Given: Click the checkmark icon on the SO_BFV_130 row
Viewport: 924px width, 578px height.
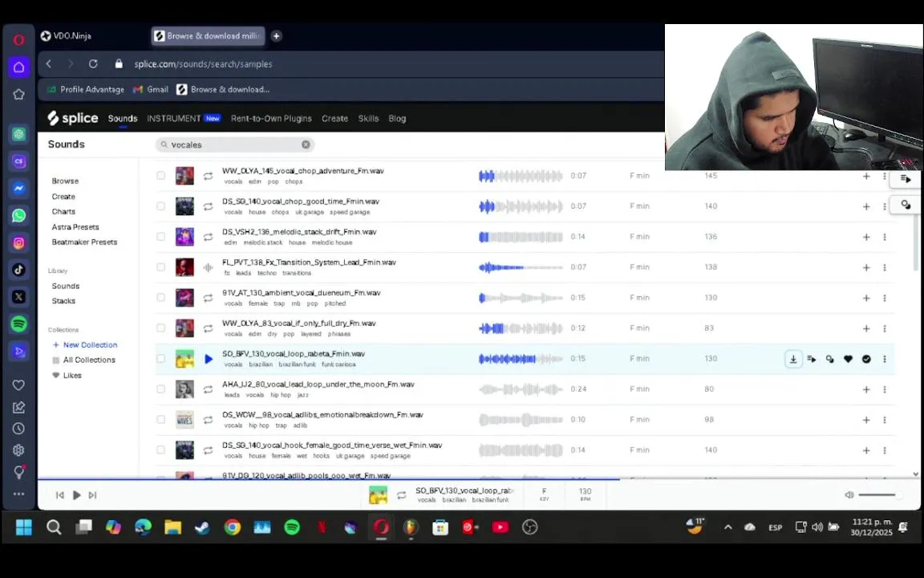Looking at the screenshot, I should [x=866, y=359].
